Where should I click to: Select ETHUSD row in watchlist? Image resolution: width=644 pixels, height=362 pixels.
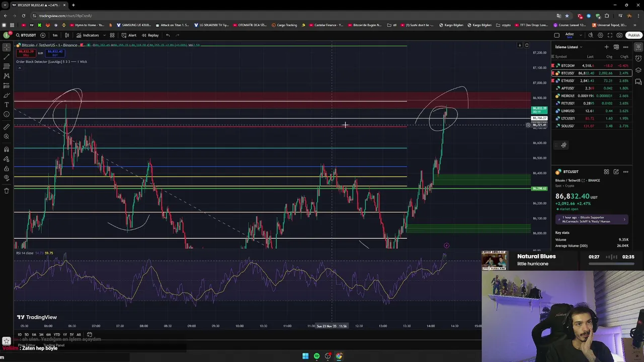coord(591,80)
